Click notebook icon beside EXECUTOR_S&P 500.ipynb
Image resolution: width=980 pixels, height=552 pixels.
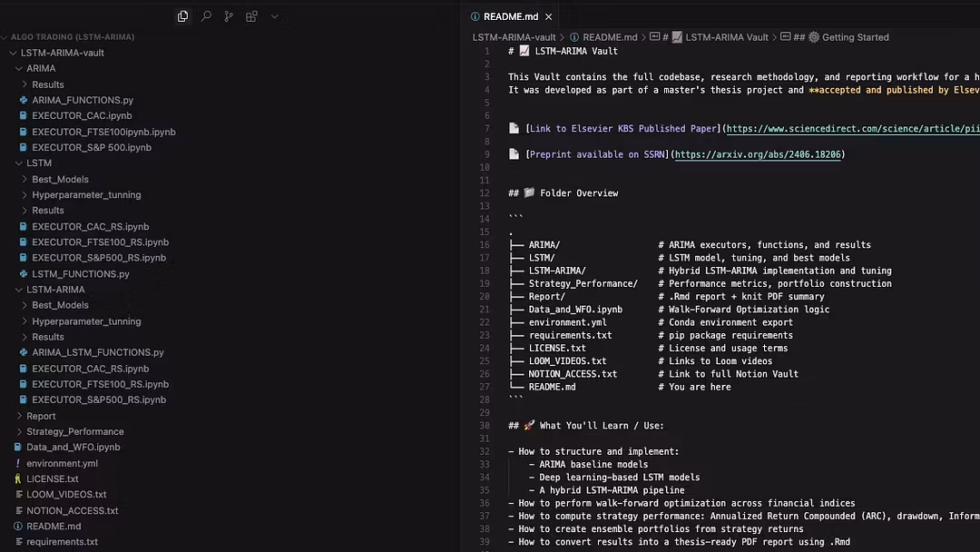23,148
